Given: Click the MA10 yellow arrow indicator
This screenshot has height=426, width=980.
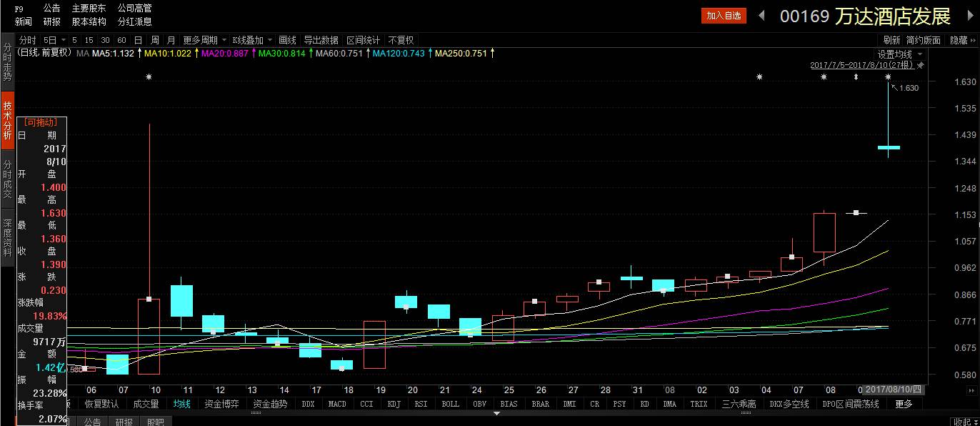Looking at the screenshot, I should click(196, 53).
